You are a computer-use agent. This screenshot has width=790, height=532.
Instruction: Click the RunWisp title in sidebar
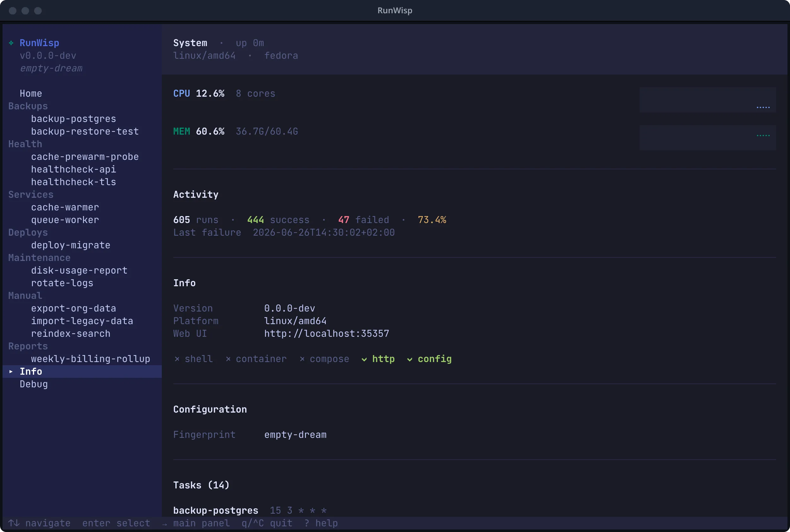click(x=39, y=43)
